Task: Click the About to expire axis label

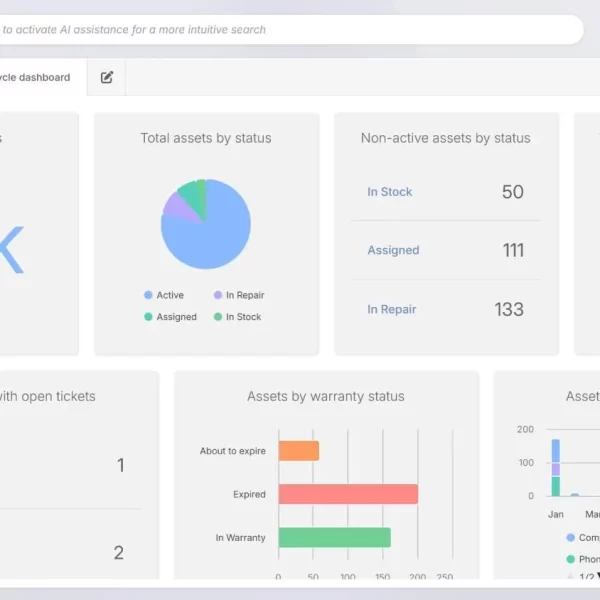Action: (x=233, y=451)
